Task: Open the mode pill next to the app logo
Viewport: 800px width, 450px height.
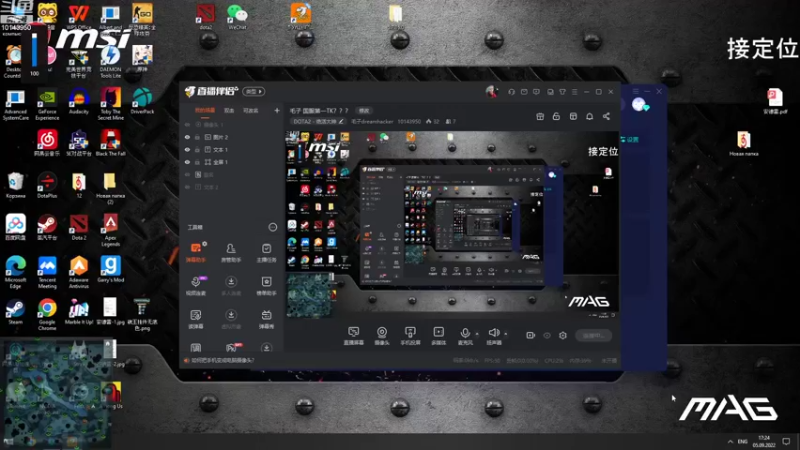Action: (x=254, y=92)
